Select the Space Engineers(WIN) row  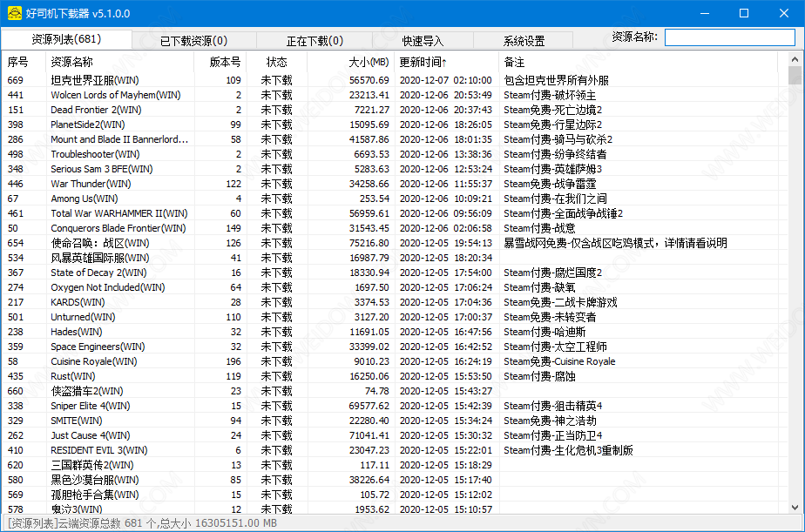pyautogui.click(x=395, y=347)
